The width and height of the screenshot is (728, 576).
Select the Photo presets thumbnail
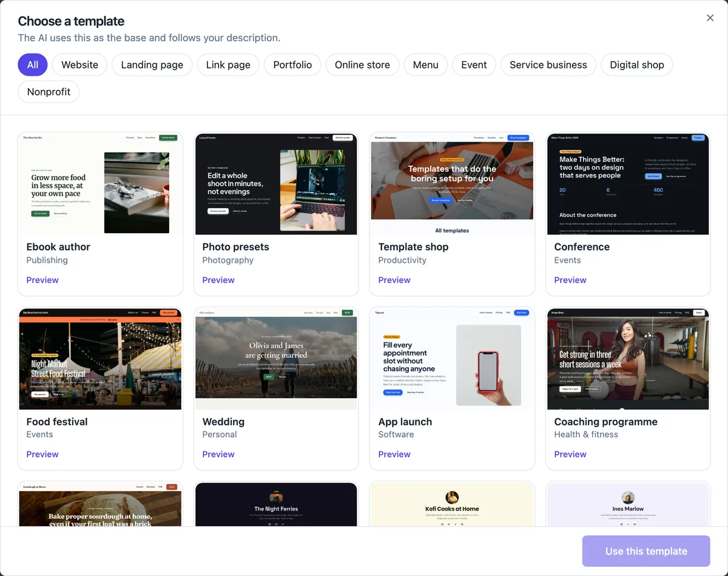[276, 184]
